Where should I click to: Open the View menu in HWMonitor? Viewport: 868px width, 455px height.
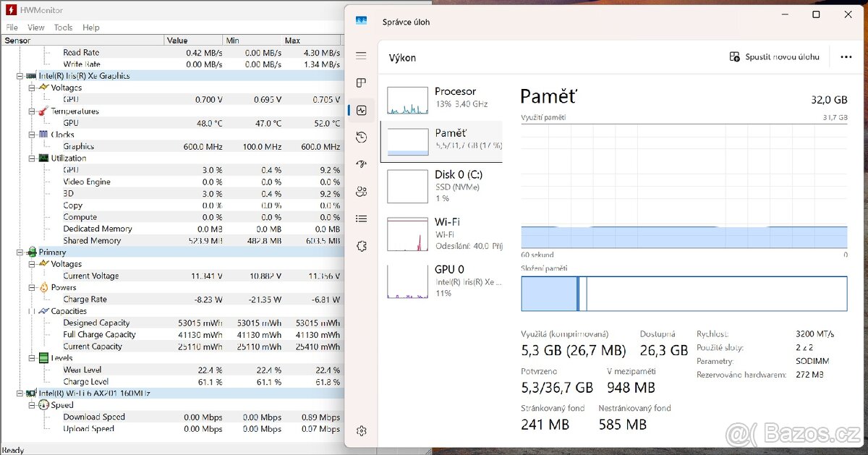(x=35, y=27)
